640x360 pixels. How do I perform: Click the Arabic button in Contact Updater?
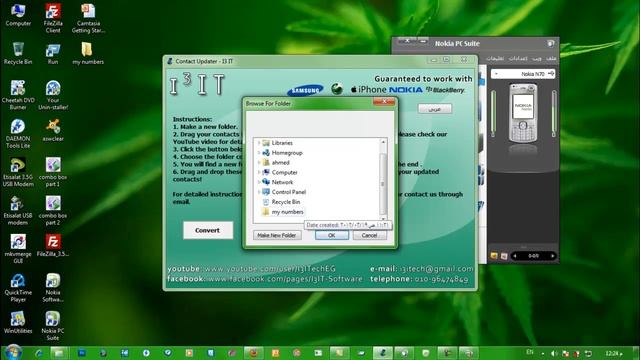pyautogui.click(x=435, y=109)
